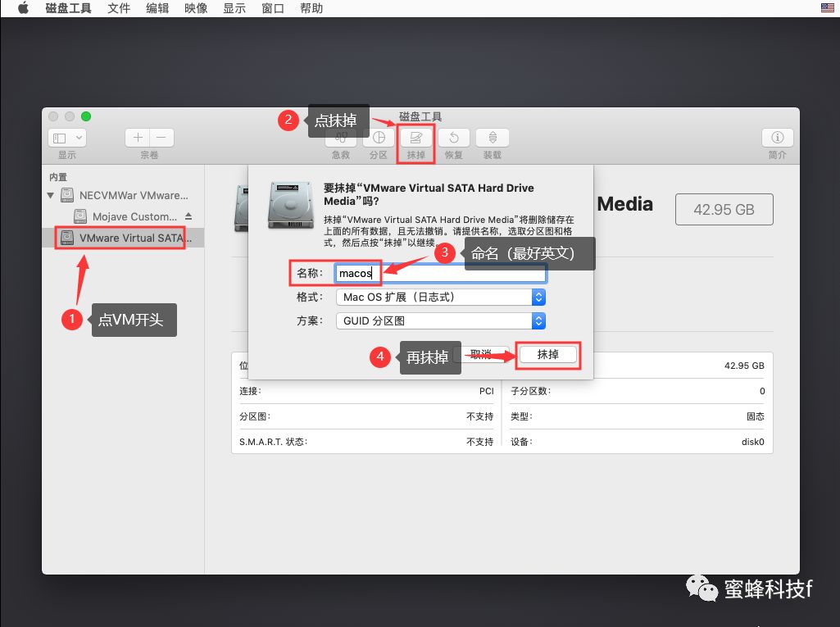Open the 编辑 menu
This screenshot has height=627, width=840.
157,8
